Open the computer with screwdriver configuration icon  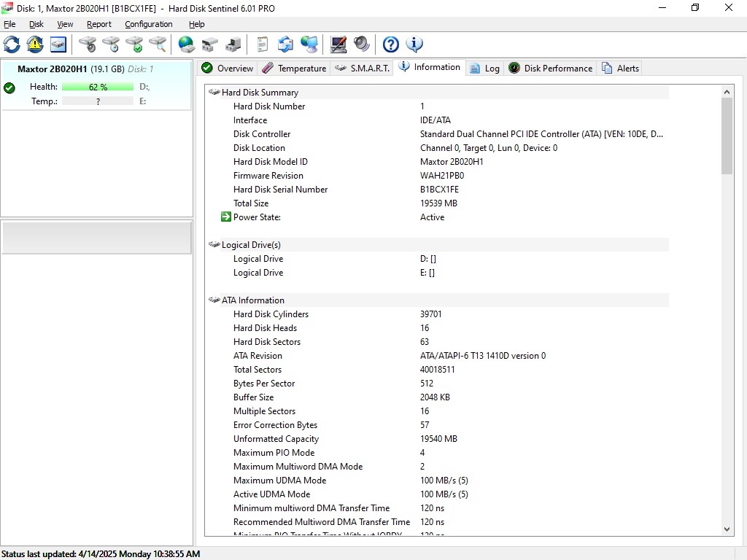click(338, 44)
